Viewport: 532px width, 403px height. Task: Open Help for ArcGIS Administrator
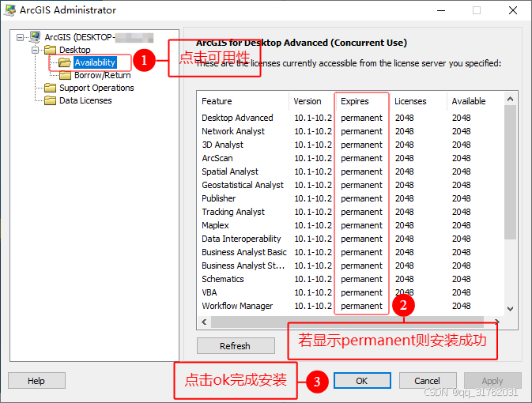point(36,381)
